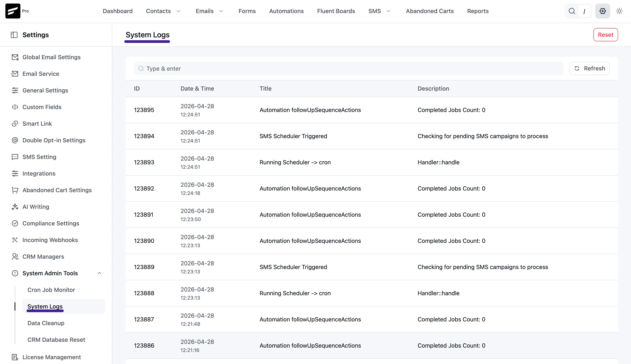The width and height of the screenshot is (631, 364).
Task: Open the Reports menu item
Action: click(478, 11)
